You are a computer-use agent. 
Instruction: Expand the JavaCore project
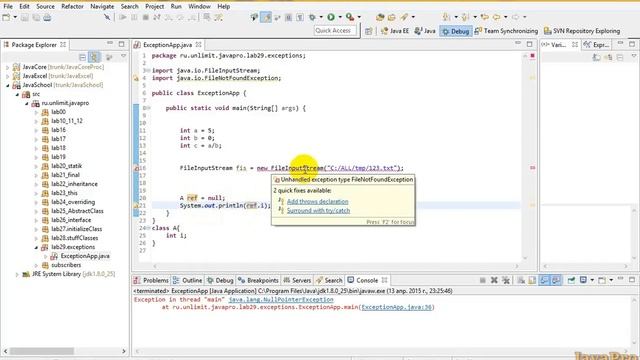click(7, 67)
